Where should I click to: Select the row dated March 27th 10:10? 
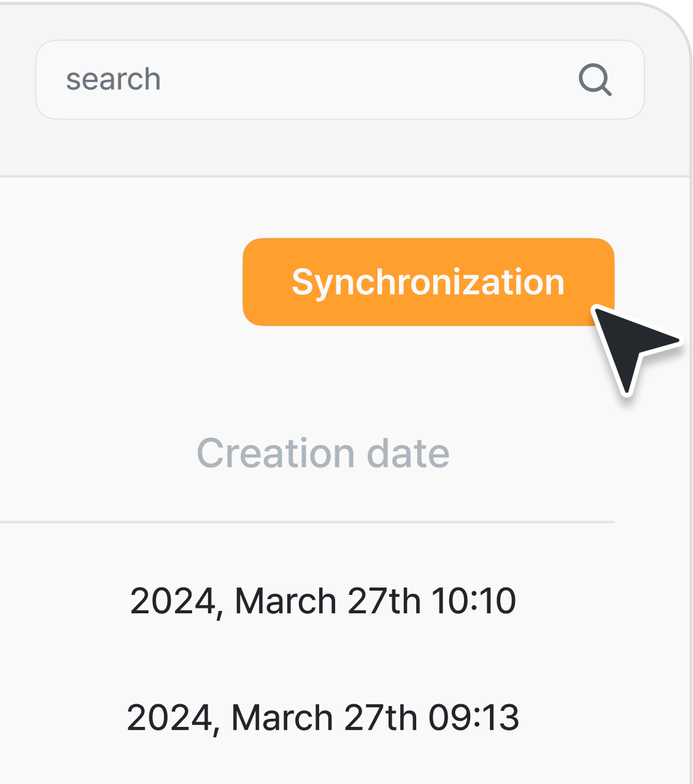click(x=323, y=600)
